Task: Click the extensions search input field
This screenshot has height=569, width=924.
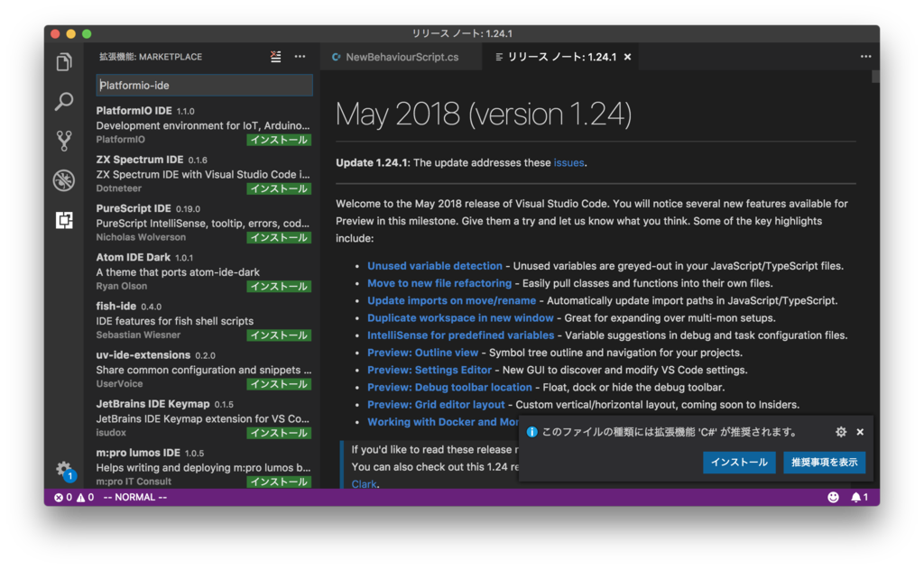Action: (x=204, y=86)
